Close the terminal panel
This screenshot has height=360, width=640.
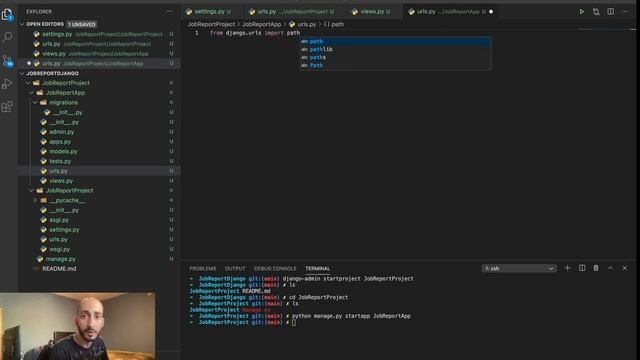(x=624, y=268)
